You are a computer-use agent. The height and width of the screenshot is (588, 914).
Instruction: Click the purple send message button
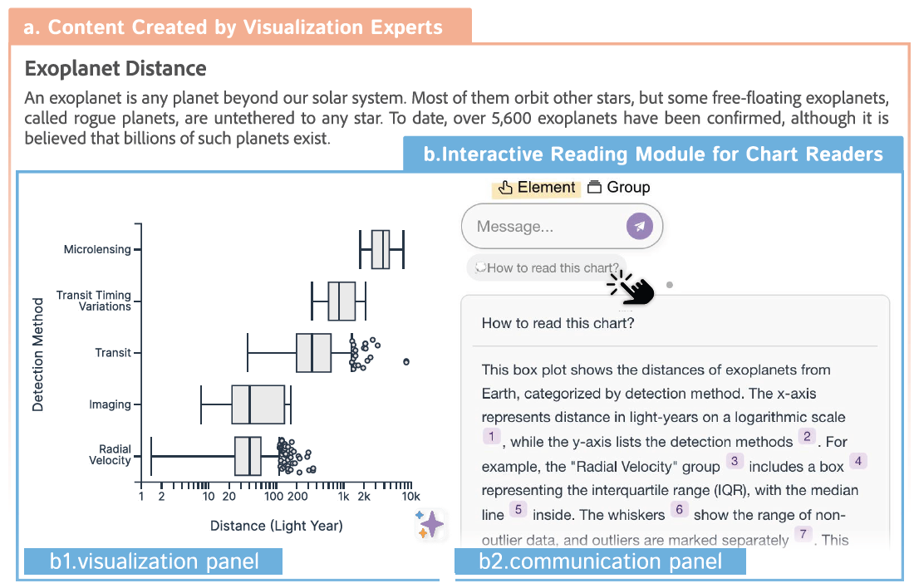tap(639, 226)
